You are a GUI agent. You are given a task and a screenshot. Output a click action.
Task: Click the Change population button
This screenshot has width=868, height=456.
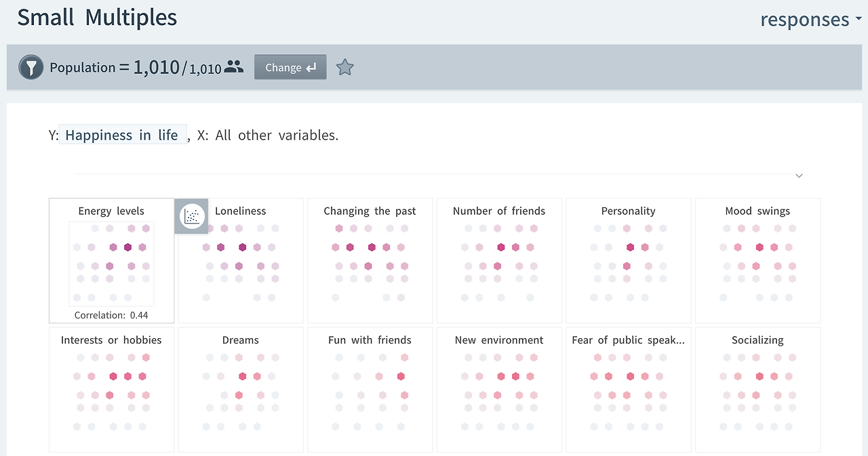click(x=290, y=68)
